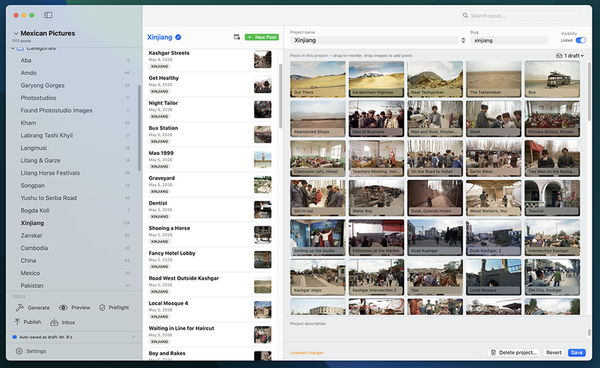Select the China category
The image size is (600, 368).
(x=75, y=261)
